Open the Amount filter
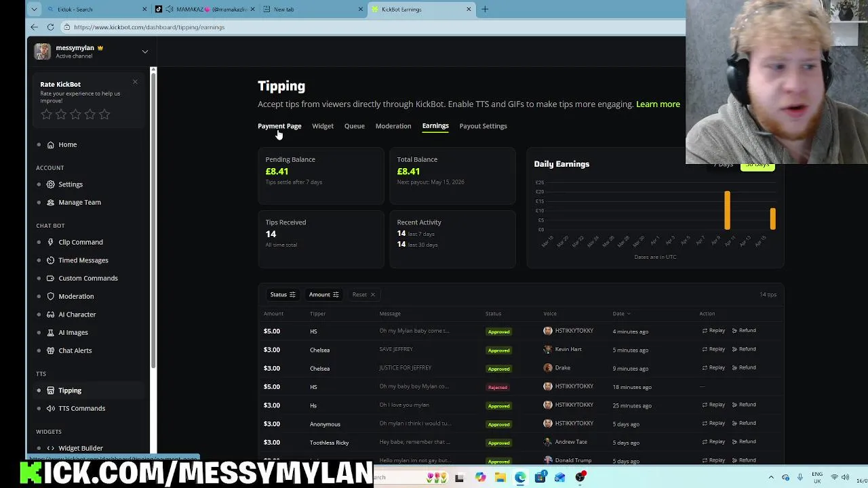This screenshot has height=488, width=868. (x=323, y=295)
